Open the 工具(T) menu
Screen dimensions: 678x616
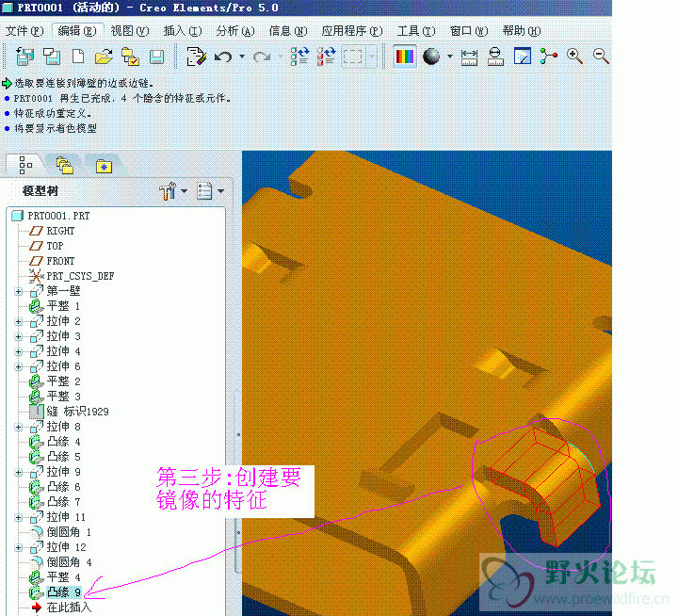[416, 31]
